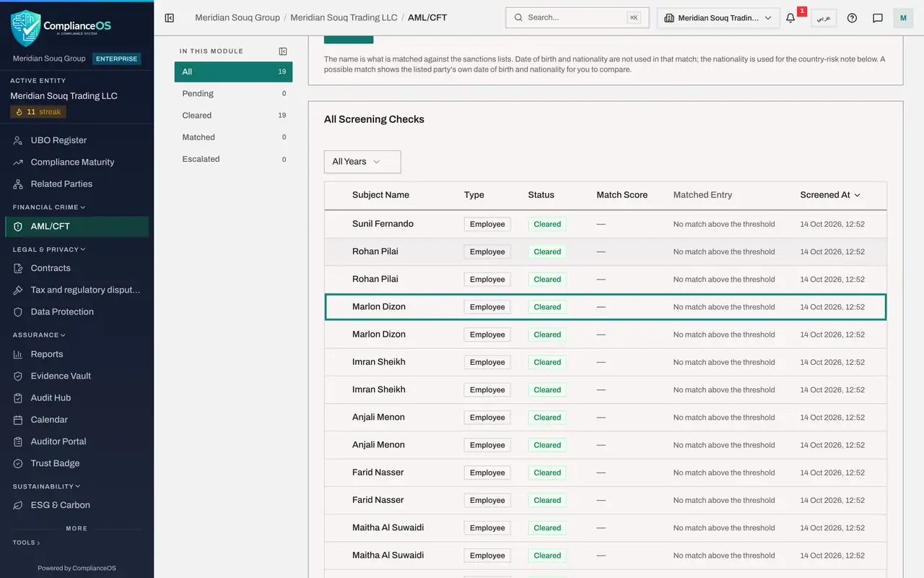The height and width of the screenshot is (578, 924).
Task: Open the chat message icon
Action: pos(878,18)
